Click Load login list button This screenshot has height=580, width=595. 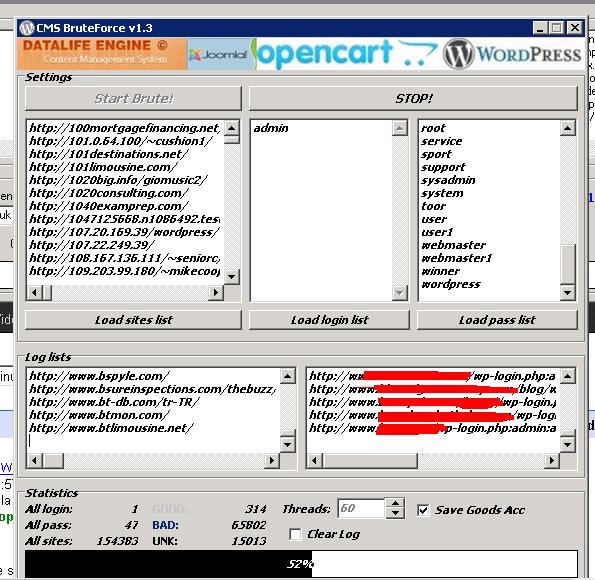click(329, 320)
